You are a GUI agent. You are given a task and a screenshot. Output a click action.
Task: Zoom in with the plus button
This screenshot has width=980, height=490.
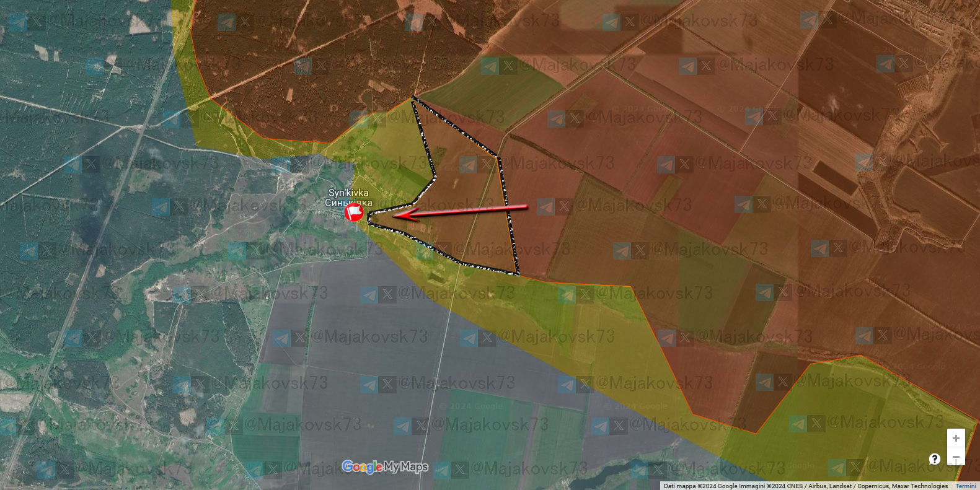click(956, 438)
